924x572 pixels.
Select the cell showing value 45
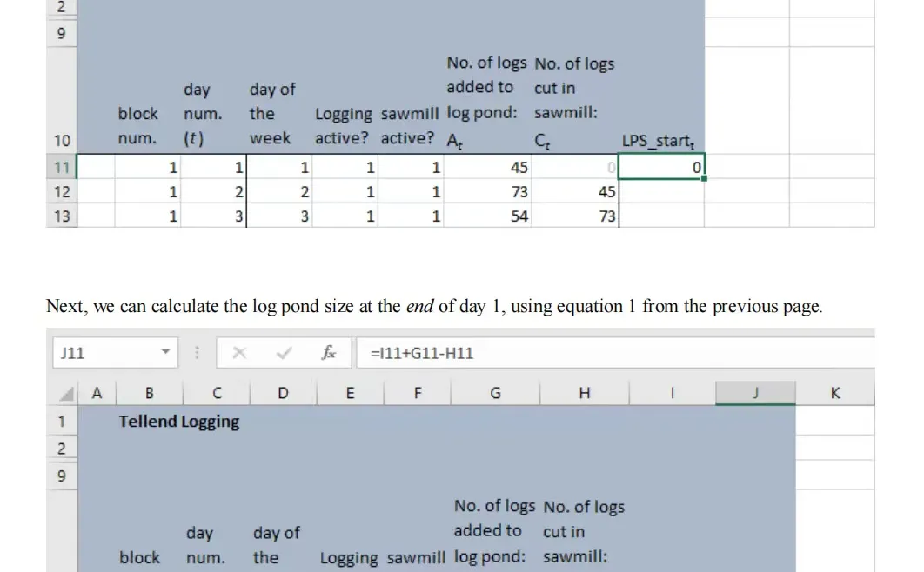(x=517, y=166)
